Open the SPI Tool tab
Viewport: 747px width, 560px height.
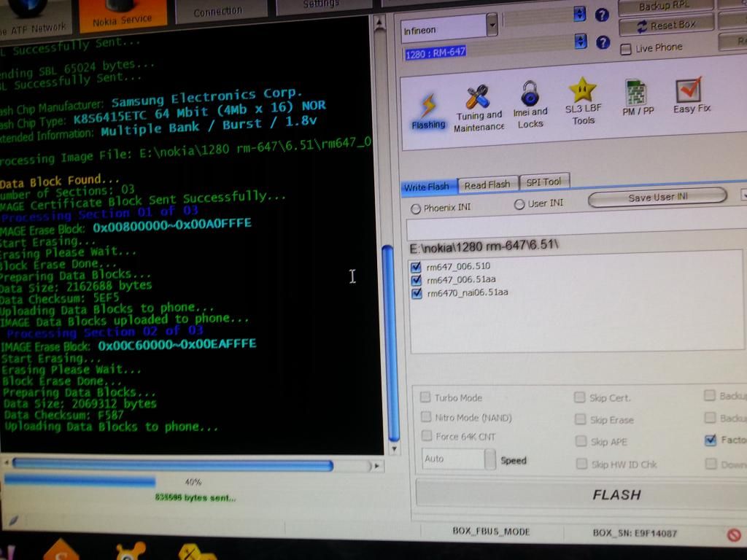point(543,182)
